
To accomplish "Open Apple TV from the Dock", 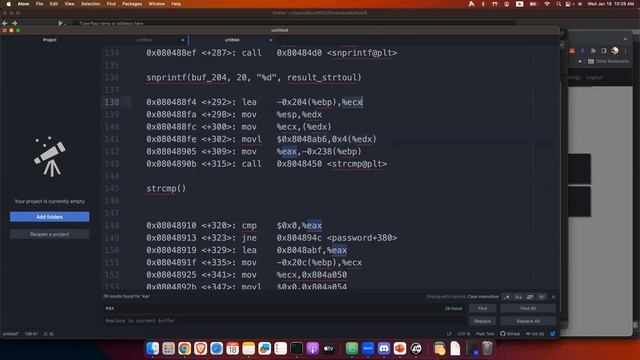I will tap(329, 349).
